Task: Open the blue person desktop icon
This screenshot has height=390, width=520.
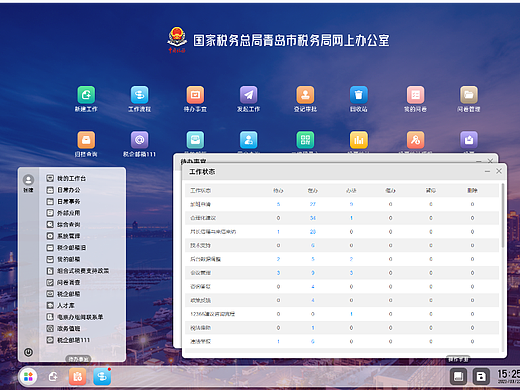Action: pyautogui.click(x=248, y=140)
